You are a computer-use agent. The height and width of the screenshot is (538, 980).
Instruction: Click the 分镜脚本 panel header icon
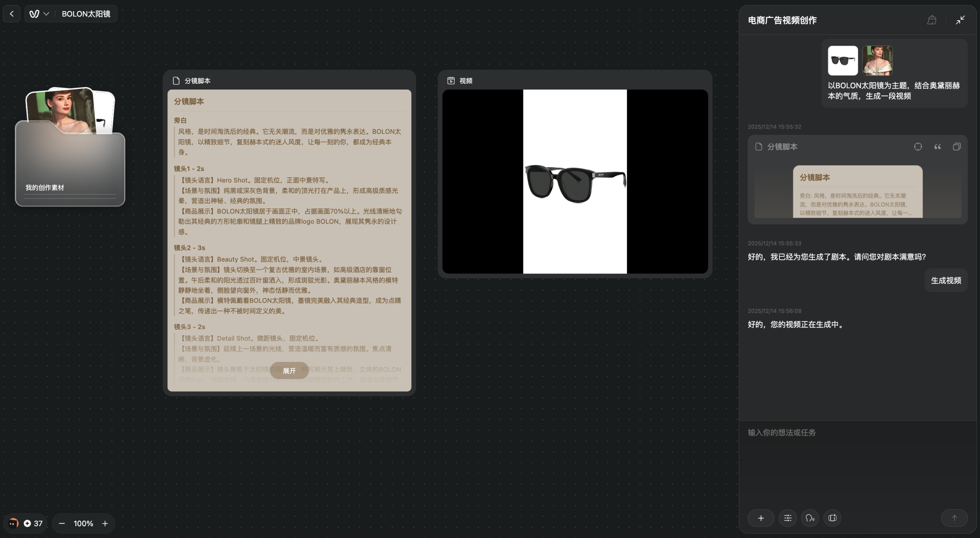(176, 81)
